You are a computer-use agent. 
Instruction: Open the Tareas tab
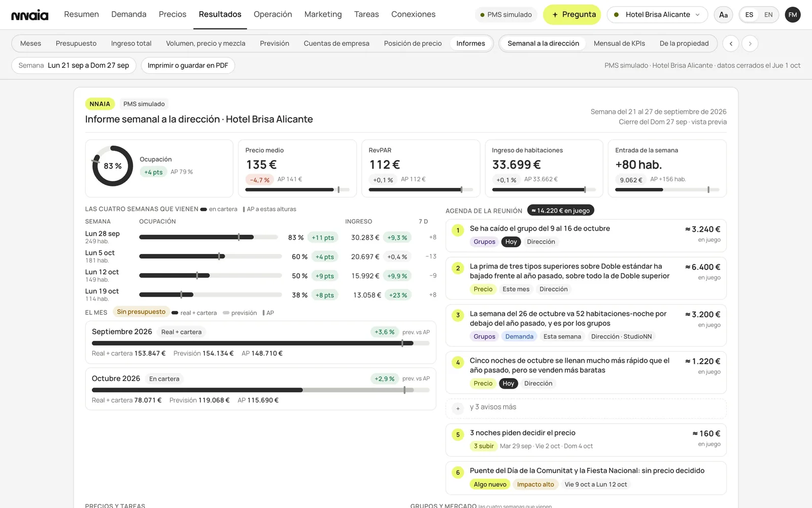[x=366, y=14]
